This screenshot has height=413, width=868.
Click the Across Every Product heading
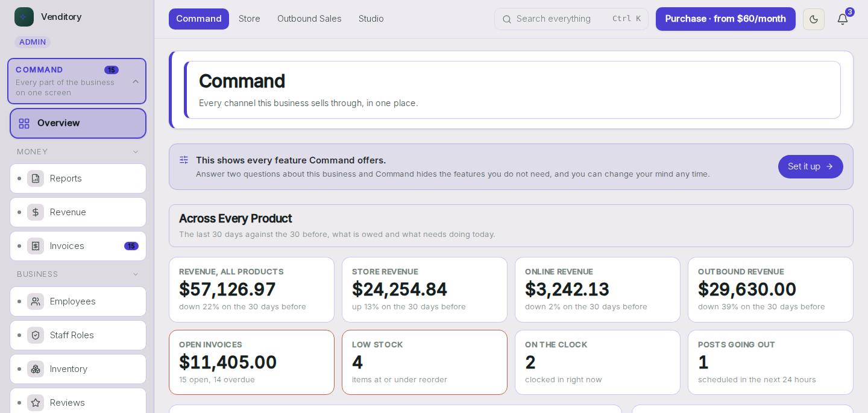pos(235,218)
